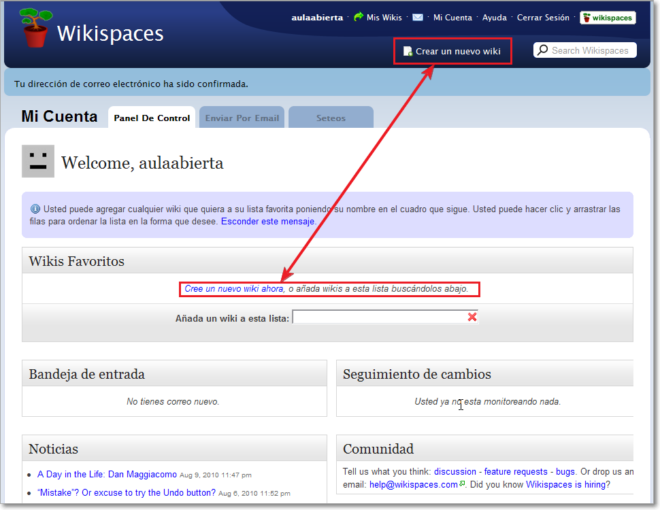Click Esconder este mensaje link
The image size is (660, 510).
click(x=268, y=221)
